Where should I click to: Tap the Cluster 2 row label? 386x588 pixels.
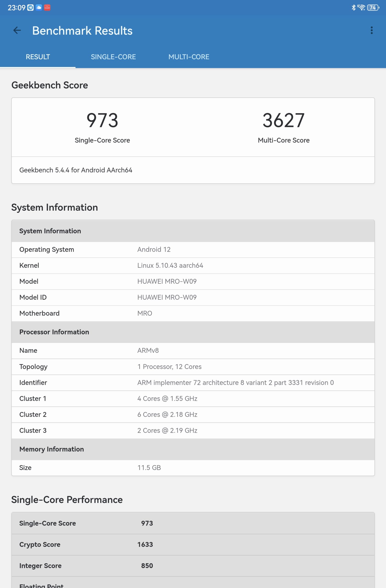[33, 414]
